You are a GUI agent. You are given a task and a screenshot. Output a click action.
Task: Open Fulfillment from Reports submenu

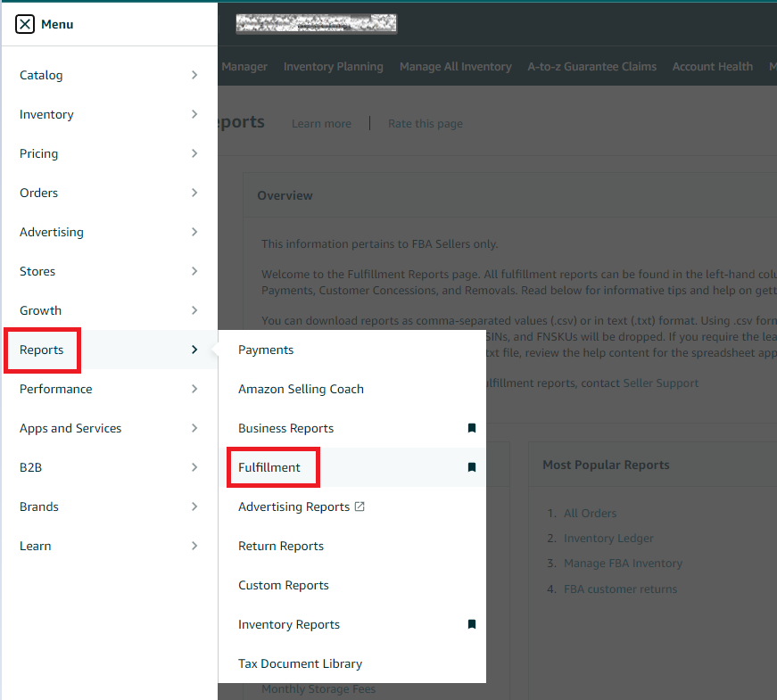pos(269,467)
